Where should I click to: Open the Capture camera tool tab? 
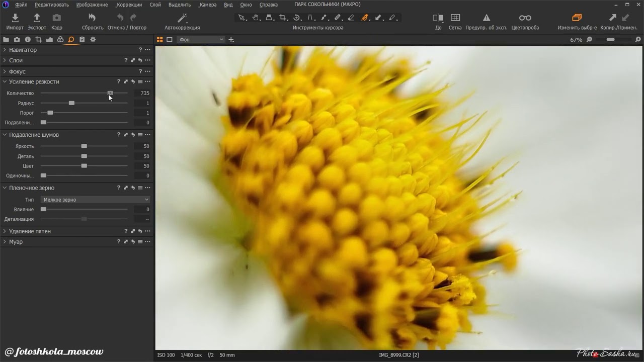(x=17, y=39)
